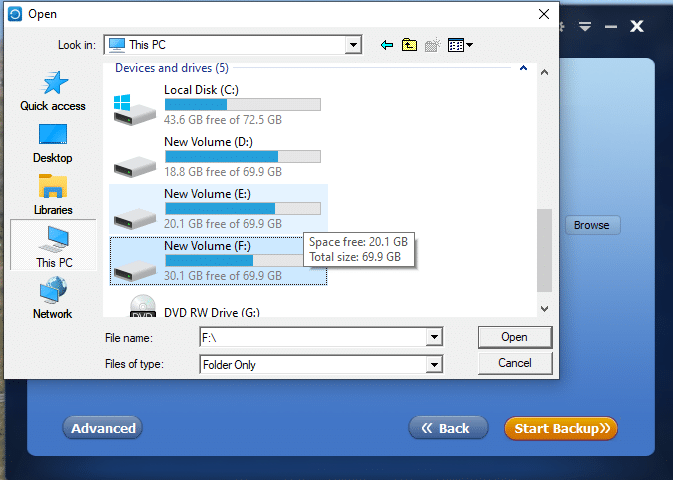Click the Open button
673x480 pixels.
tap(515, 337)
